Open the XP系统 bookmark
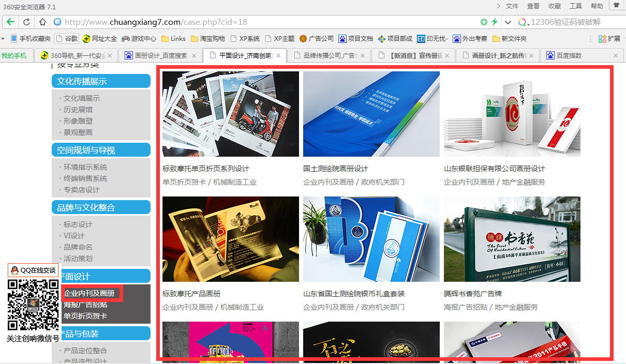 [245, 38]
